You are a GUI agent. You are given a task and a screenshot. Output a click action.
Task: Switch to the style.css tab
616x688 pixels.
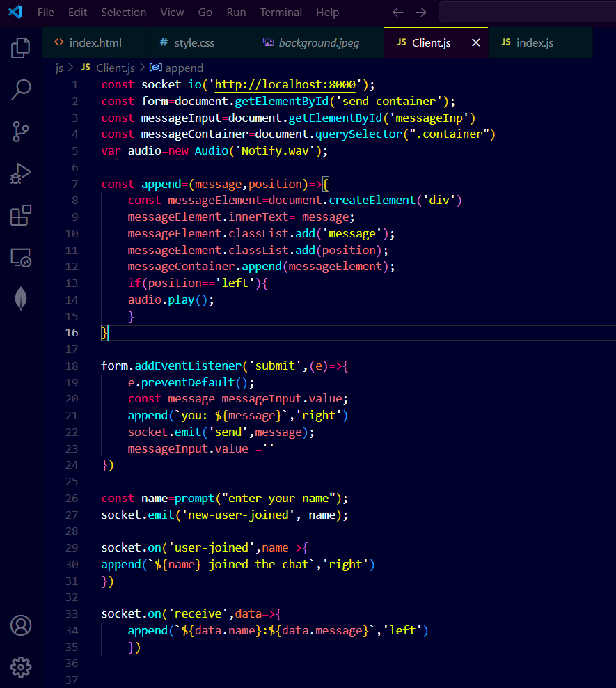(x=198, y=42)
